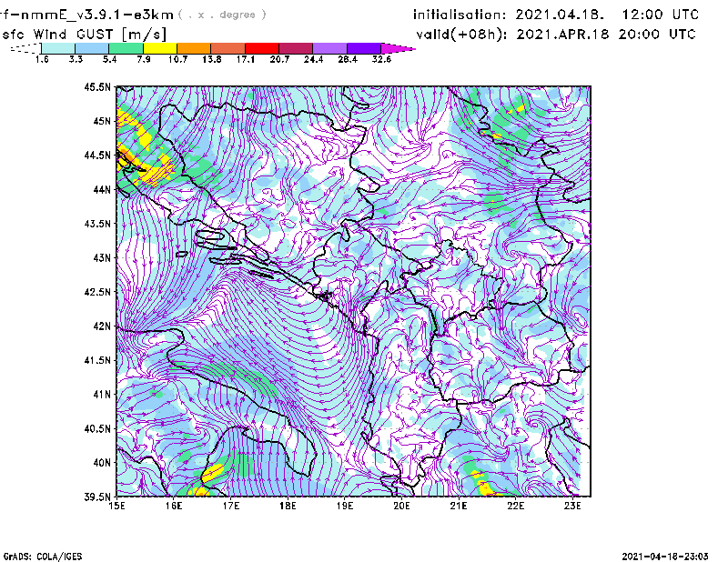The image size is (728, 562).
Task: Click the legend value '20.7'
Action: (x=279, y=59)
